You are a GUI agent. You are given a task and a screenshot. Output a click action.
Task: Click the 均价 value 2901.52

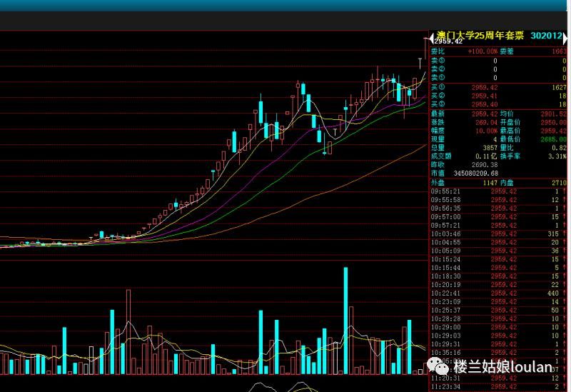554,114
